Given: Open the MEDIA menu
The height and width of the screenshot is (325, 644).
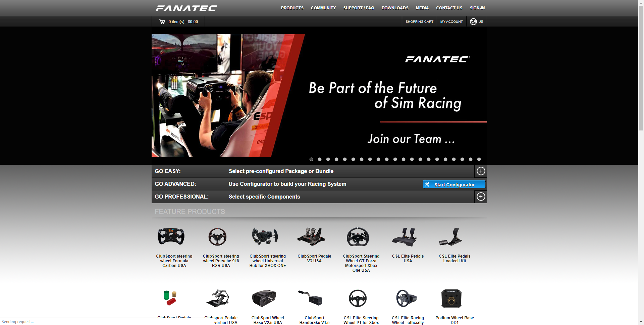Looking at the screenshot, I should tap(422, 8).
